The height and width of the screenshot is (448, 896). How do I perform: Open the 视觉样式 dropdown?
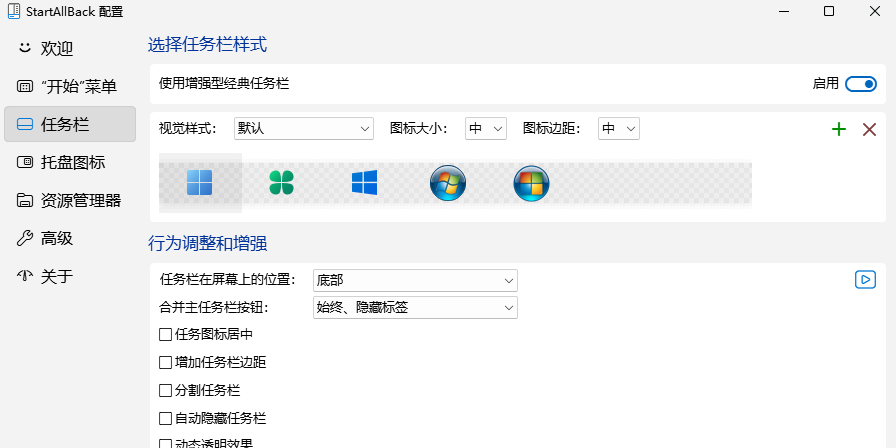(304, 129)
